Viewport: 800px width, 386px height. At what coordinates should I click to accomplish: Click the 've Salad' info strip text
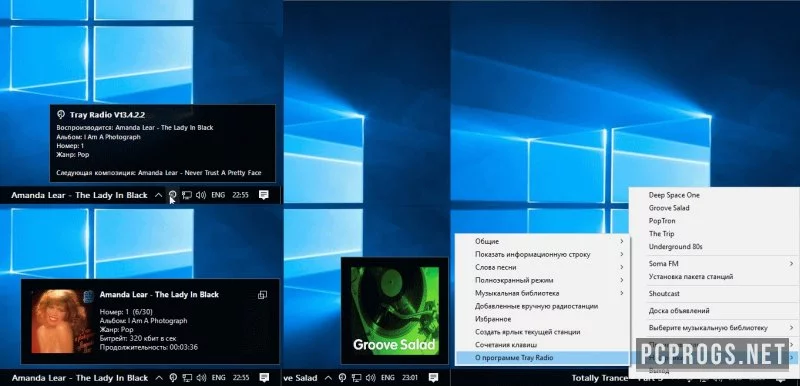pyautogui.click(x=301, y=378)
